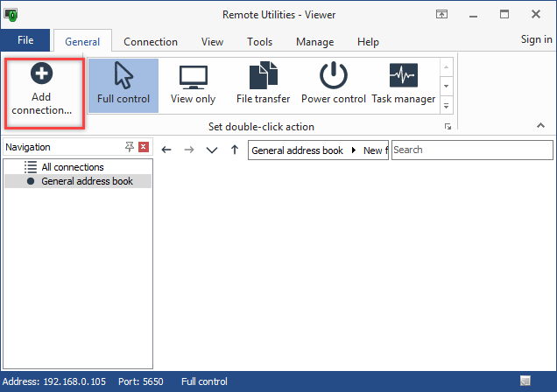Choose View only mode

(193, 86)
